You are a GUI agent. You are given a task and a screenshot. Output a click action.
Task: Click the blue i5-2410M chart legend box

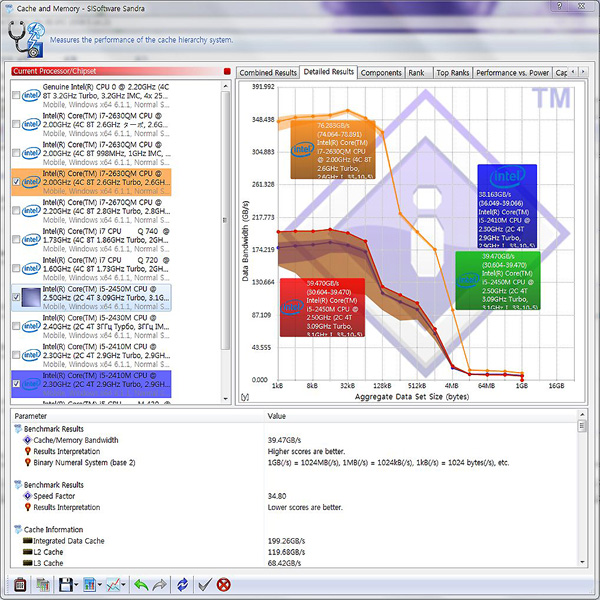pyautogui.click(x=507, y=206)
